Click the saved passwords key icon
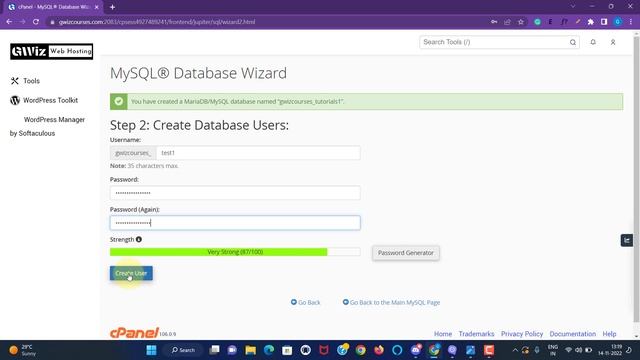Image resolution: width=640 pixels, height=360 pixels. click(x=494, y=22)
